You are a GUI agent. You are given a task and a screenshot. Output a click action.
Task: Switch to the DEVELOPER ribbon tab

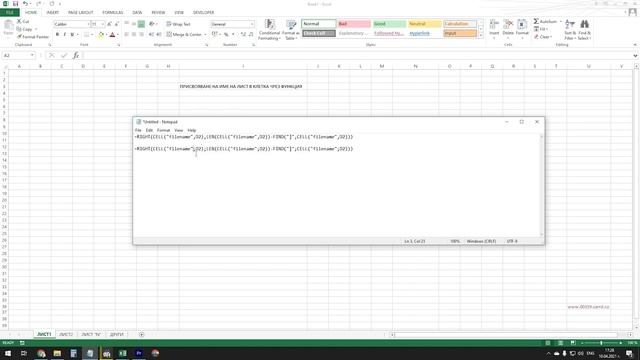tap(203, 13)
